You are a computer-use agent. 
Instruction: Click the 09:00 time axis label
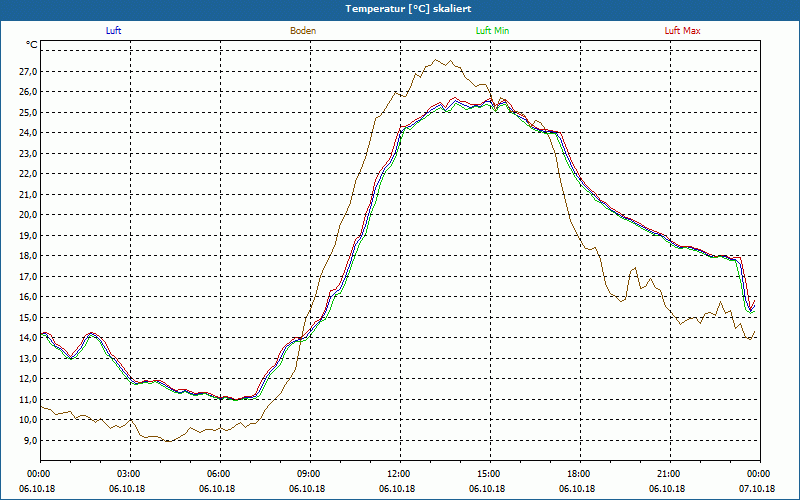(307, 474)
